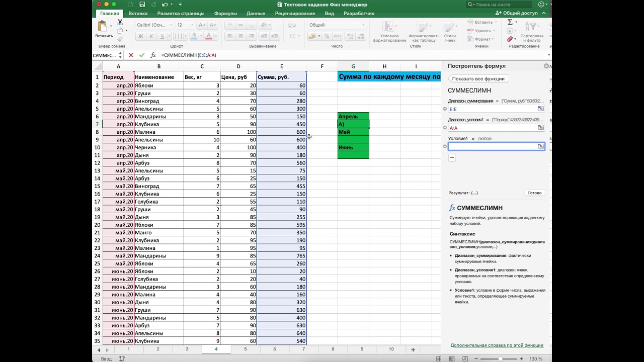This screenshot has height=362, width=644.
Task: Click the Fill down arrow icon
Action: [510, 31]
